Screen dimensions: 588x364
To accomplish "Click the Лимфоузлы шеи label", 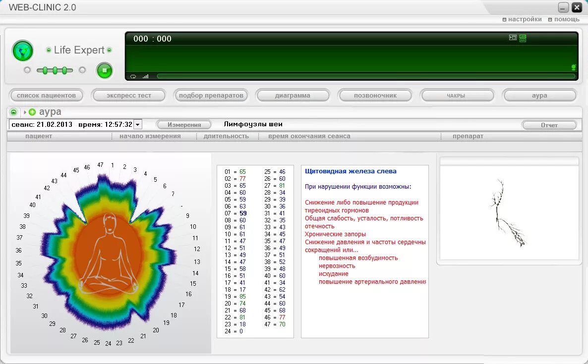I will click(x=253, y=124).
